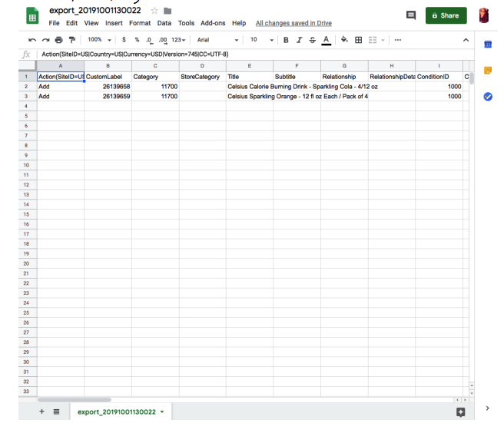Open the fill color tool

pyautogui.click(x=344, y=40)
